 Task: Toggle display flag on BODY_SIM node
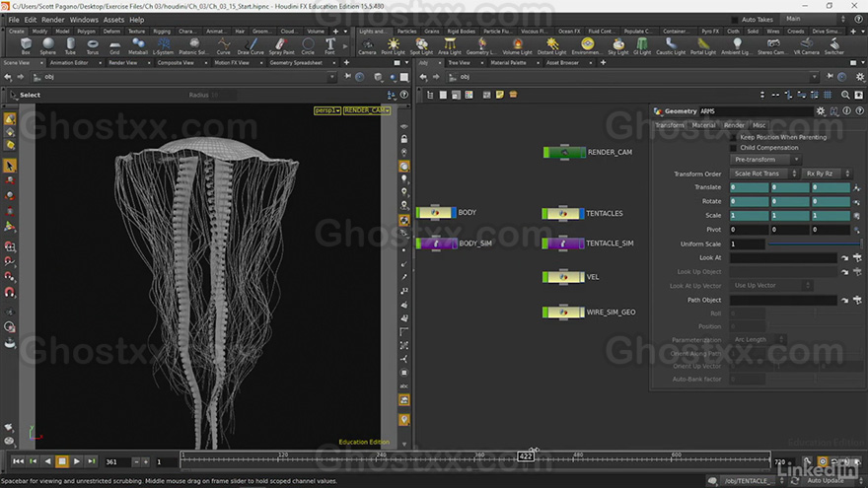coord(454,244)
